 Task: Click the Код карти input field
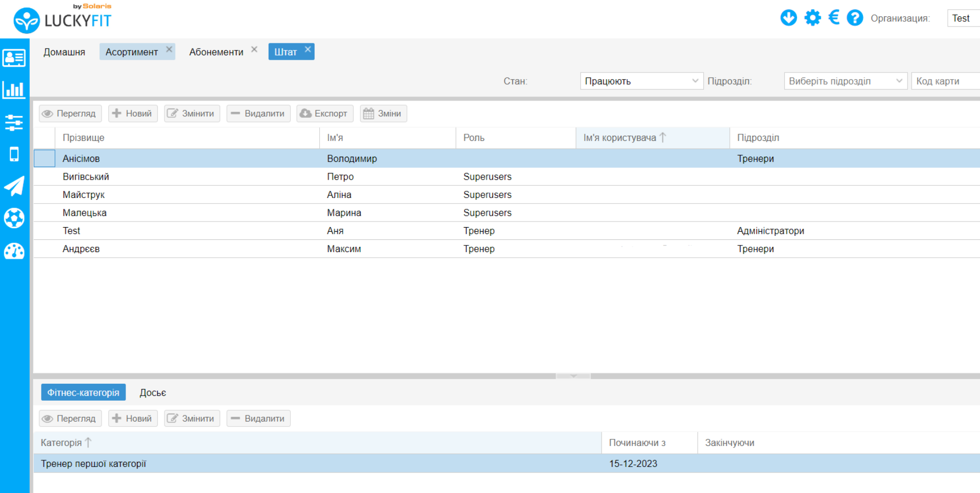click(x=945, y=81)
